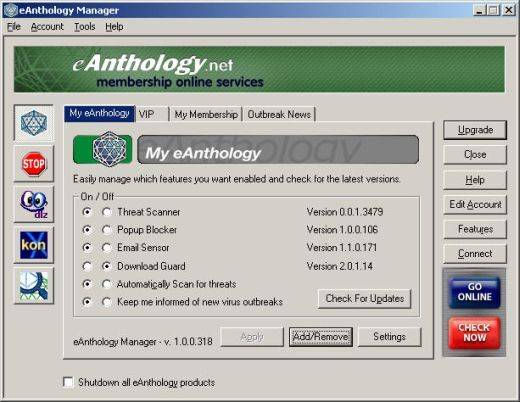Viewport: 520px width, 402px height.
Task: Click the magnifier scanner sidebar icon
Action: click(34, 286)
